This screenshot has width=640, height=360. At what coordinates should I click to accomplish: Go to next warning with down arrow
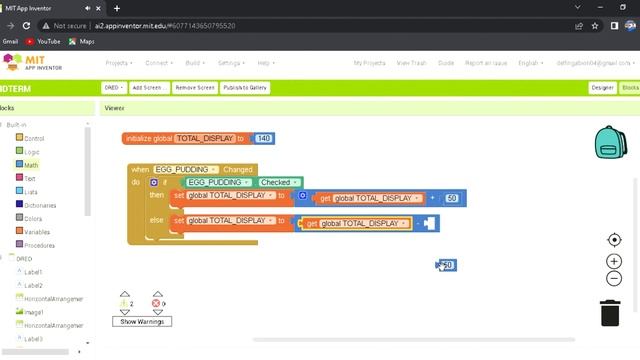click(x=125, y=312)
